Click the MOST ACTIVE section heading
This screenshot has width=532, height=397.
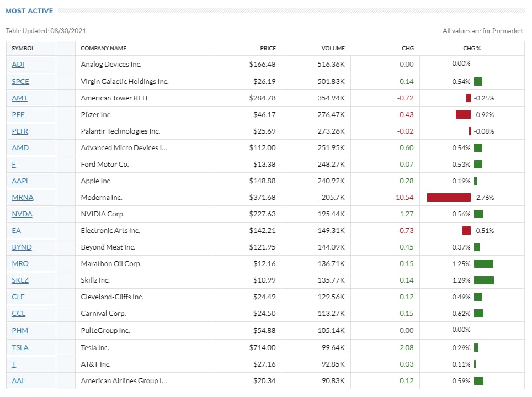(29, 11)
